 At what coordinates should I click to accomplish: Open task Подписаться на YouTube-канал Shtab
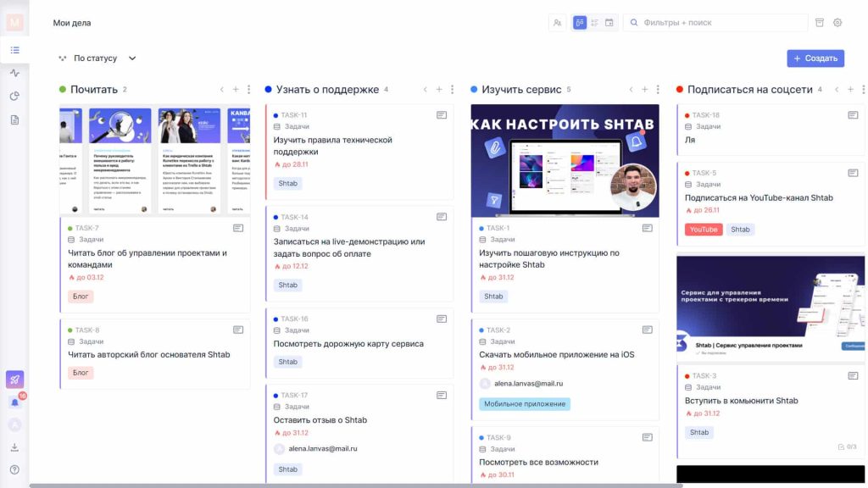click(759, 197)
